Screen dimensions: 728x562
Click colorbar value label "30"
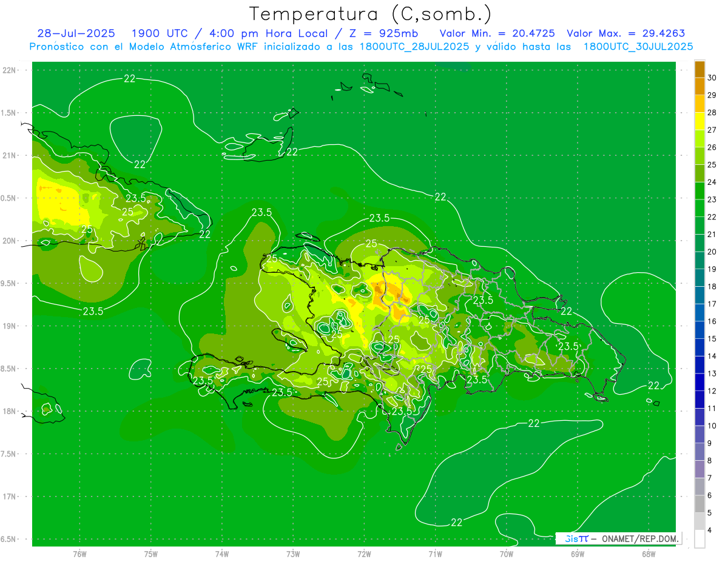point(712,78)
